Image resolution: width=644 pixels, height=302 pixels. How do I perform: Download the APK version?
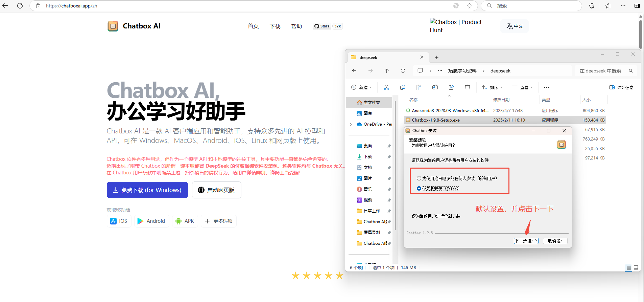tap(185, 221)
